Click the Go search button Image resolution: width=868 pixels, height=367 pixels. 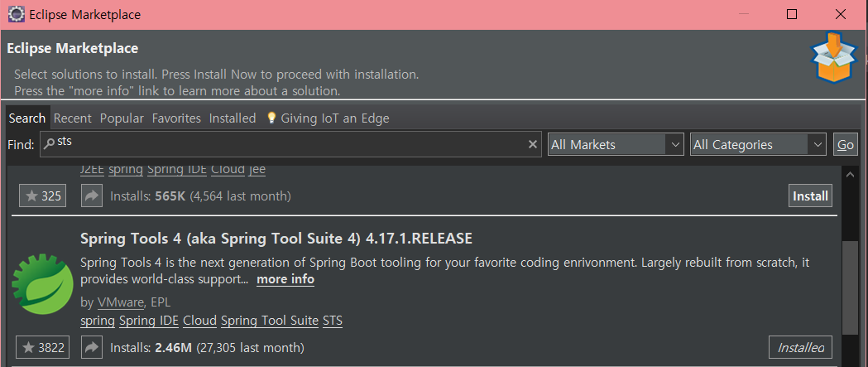846,145
